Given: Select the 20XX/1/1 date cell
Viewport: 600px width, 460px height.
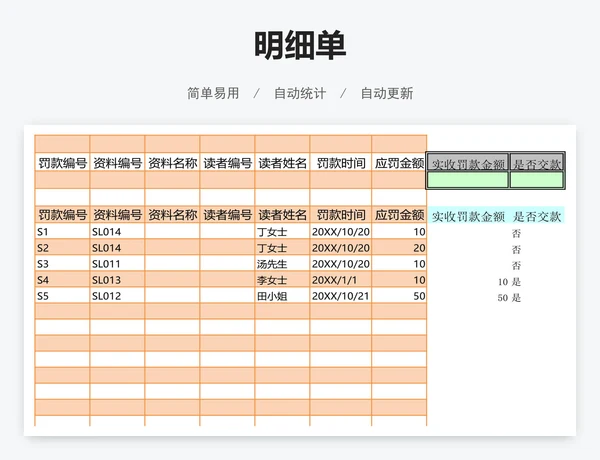Looking at the screenshot, I should 340,280.
